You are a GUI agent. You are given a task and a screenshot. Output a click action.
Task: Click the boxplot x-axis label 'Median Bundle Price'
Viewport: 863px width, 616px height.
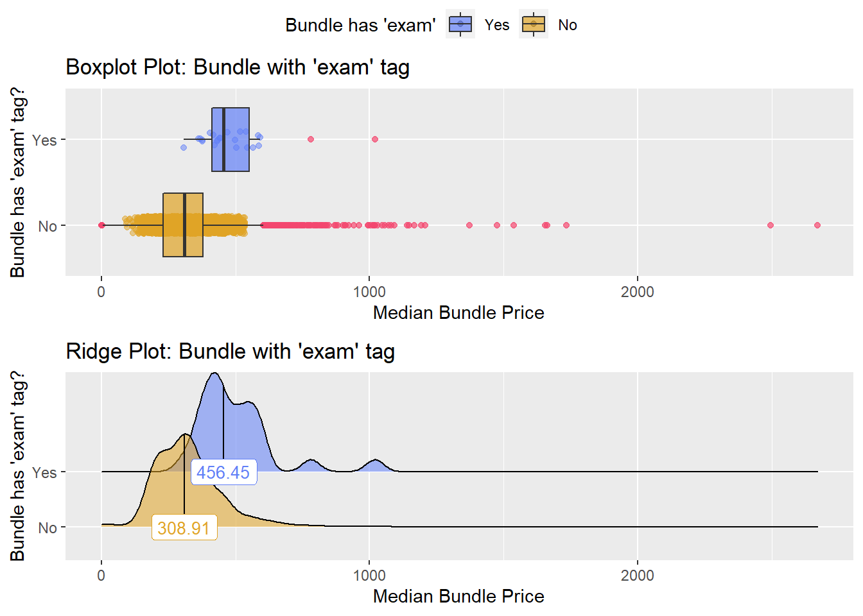tap(458, 312)
